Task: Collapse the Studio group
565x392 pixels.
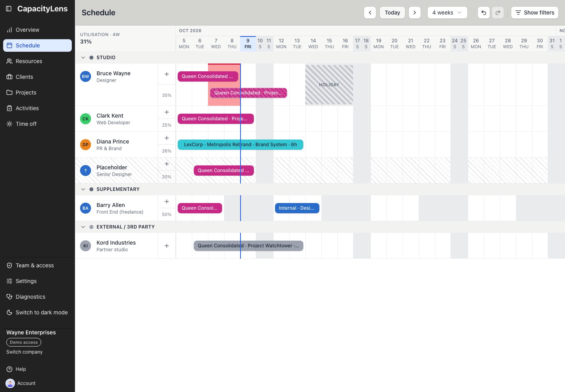Action: 83,58
